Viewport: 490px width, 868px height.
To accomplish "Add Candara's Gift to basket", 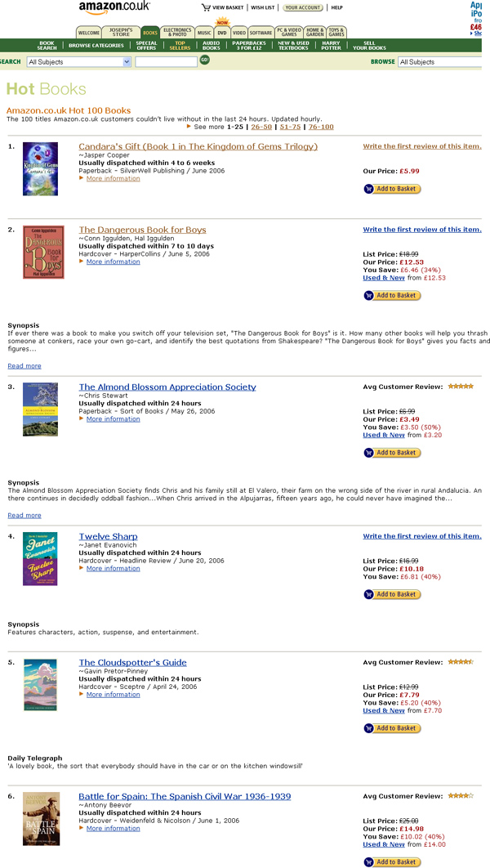I will [392, 189].
